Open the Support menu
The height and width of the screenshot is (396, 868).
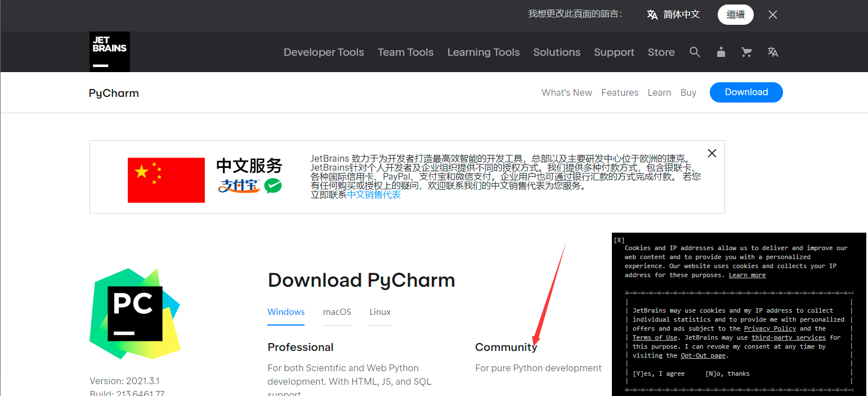coord(614,52)
